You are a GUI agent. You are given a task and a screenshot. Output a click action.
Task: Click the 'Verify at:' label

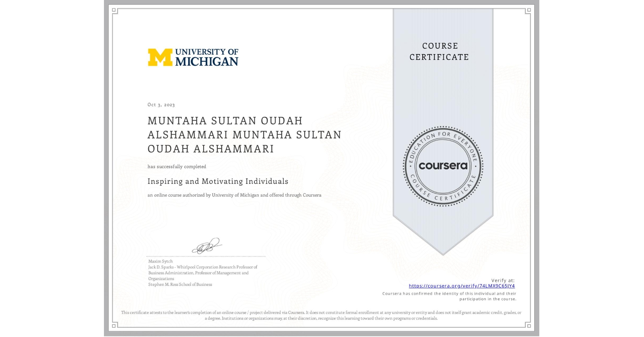[x=503, y=280]
